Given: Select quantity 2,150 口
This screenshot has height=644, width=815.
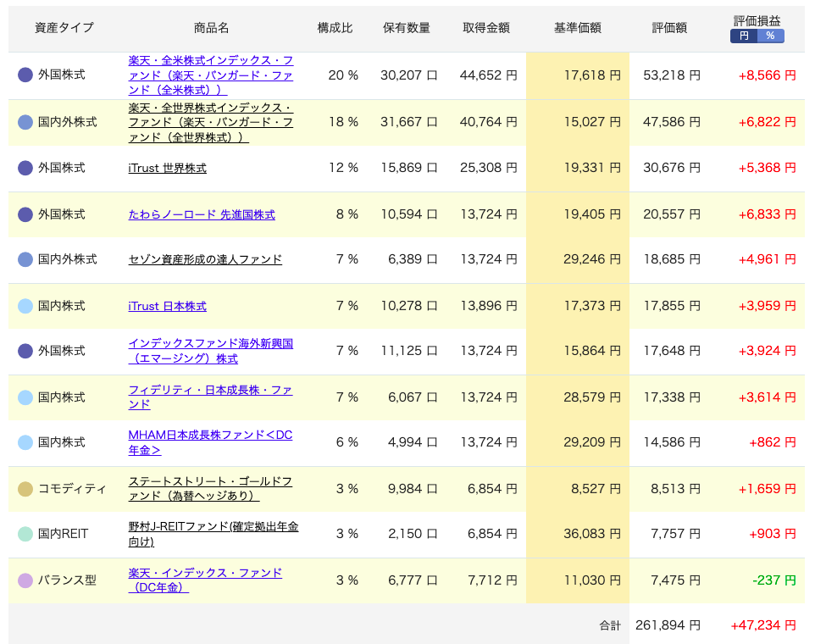Looking at the screenshot, I should 413,534.
